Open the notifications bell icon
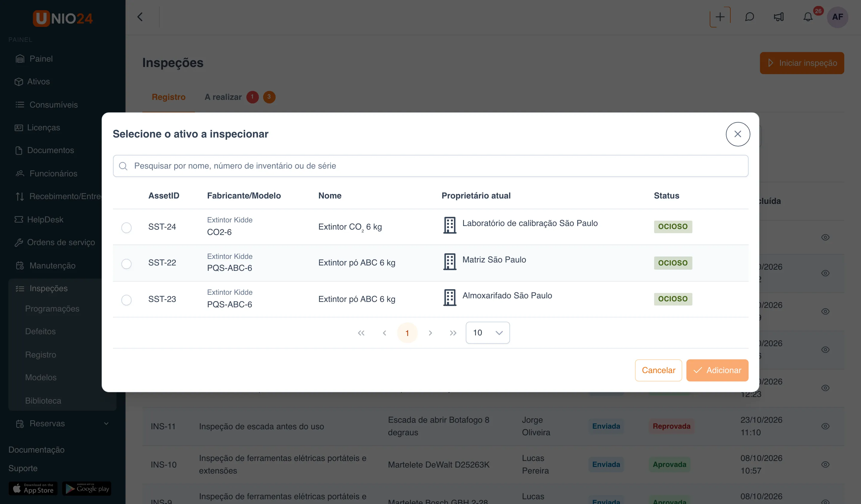Viewport: 861px width, 504px height. tap(808, 17)
